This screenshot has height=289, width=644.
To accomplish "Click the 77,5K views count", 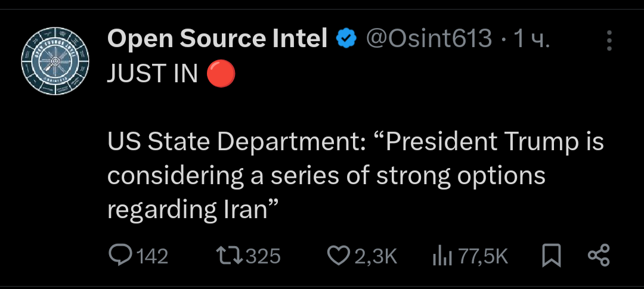I will pos(483,256).
